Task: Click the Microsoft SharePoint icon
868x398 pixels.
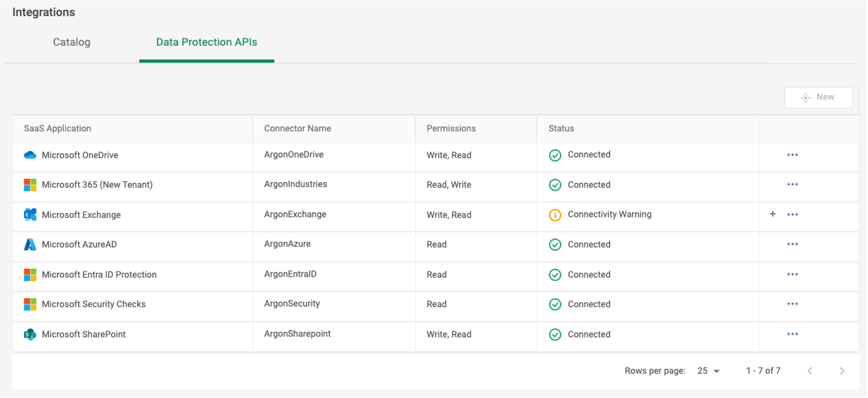Action: (30, 334)
